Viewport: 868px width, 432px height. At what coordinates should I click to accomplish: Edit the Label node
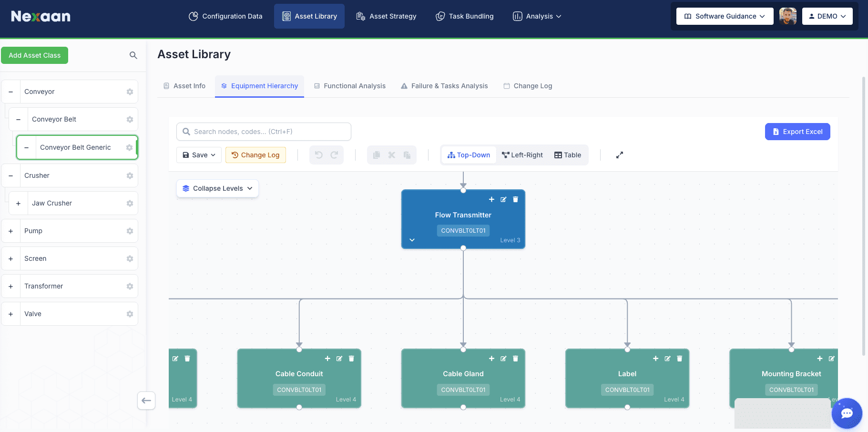tap(667, 359)
